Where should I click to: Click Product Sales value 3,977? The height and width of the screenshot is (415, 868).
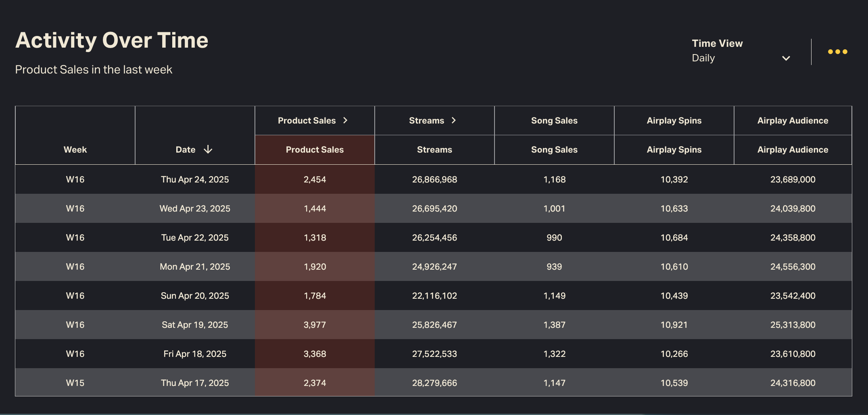click(x=315, y=325)
